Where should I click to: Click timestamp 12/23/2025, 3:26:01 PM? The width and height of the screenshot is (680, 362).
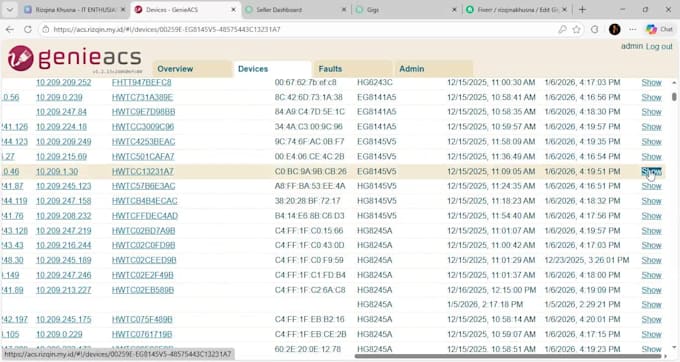(x=587, y=260)
